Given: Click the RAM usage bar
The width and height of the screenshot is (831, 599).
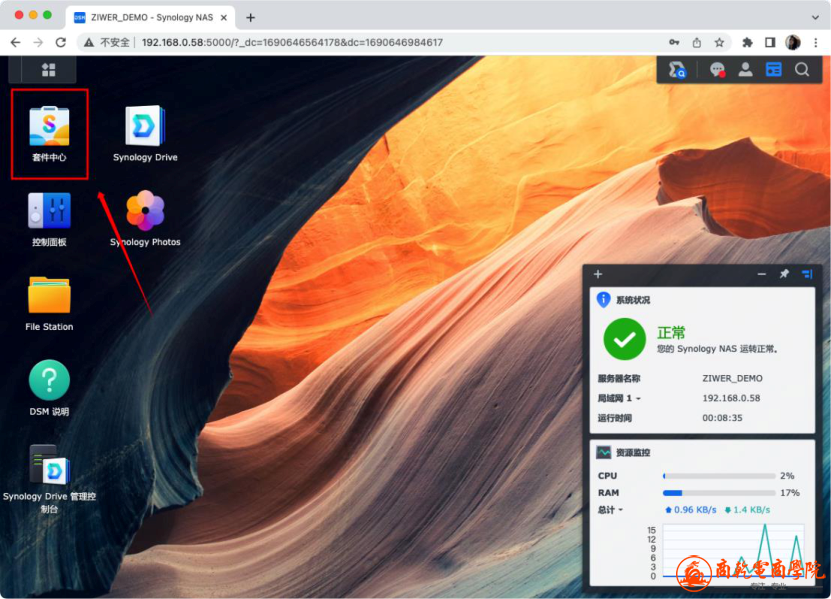Looking at the screenshot, I should pos(719,493).
